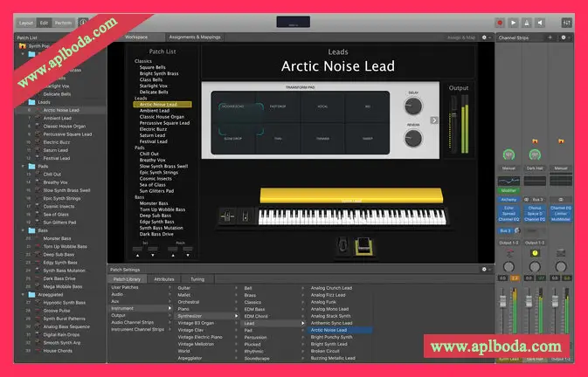The image size is (588, 377).
Task: Click the info Inspector icon
Action: click(x=83, y=21)
